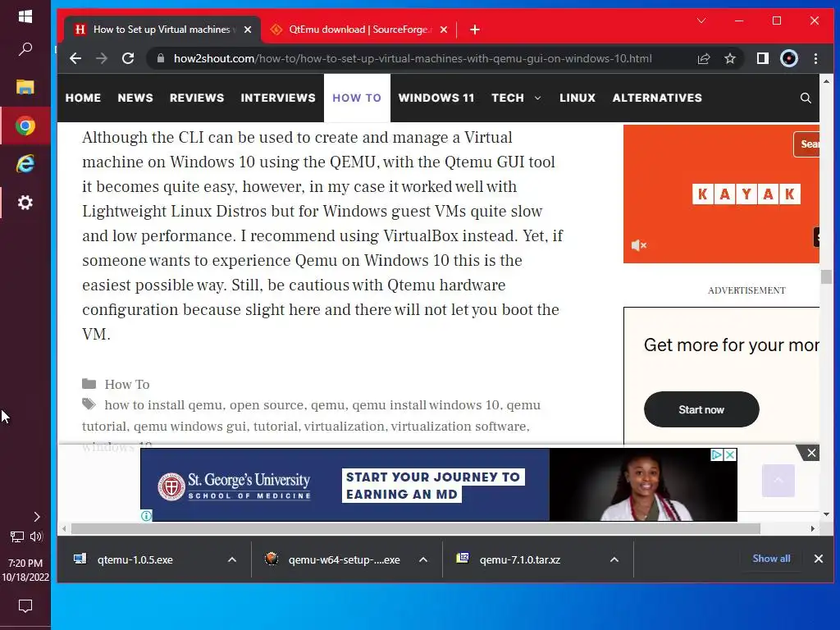The height and width of the screenshot is (630, 840).
Task: Go forward in browser history
Action: pyautogui.click(x=101, y=58)
